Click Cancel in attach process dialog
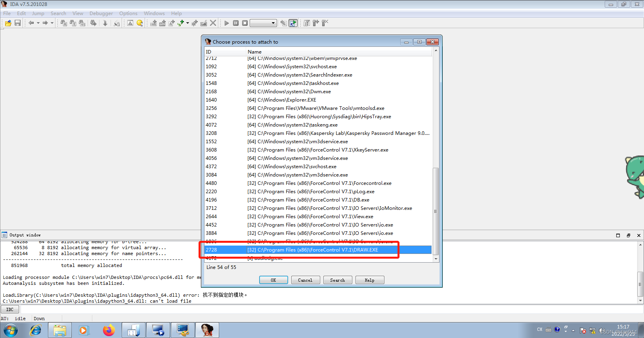644x338 pixels. [305, 280]
